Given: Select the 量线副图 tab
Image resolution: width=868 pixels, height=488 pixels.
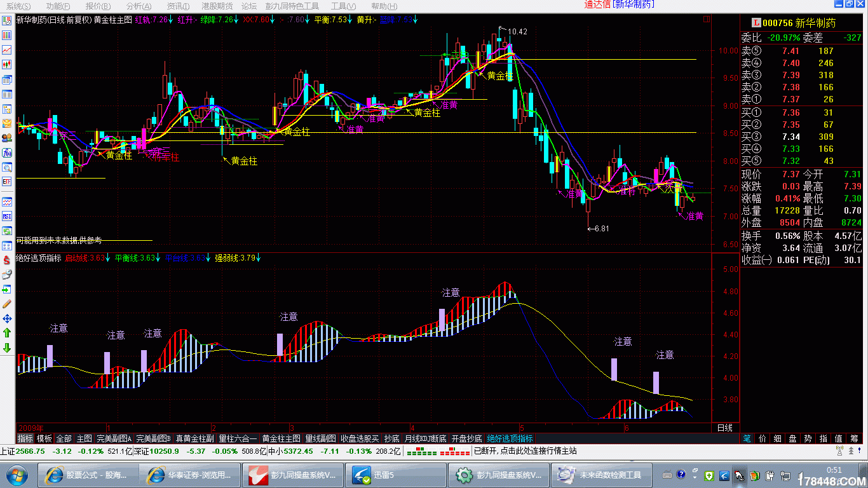Looking at the screenshot, I should pos(320,438).
